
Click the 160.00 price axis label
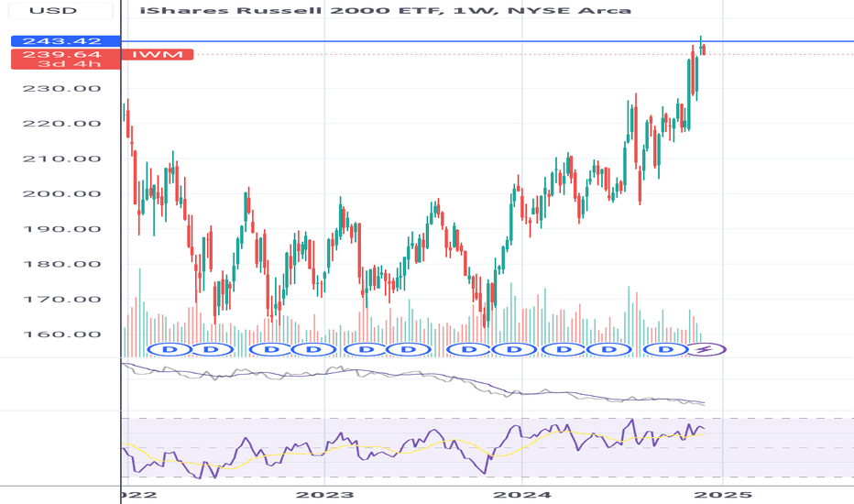coord(62,334)
